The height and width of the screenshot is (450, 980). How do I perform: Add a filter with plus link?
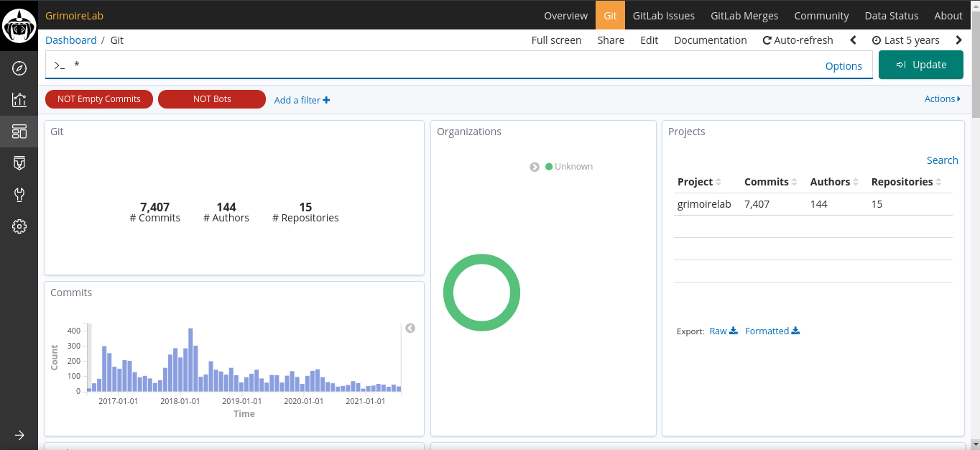pos(302,100)
